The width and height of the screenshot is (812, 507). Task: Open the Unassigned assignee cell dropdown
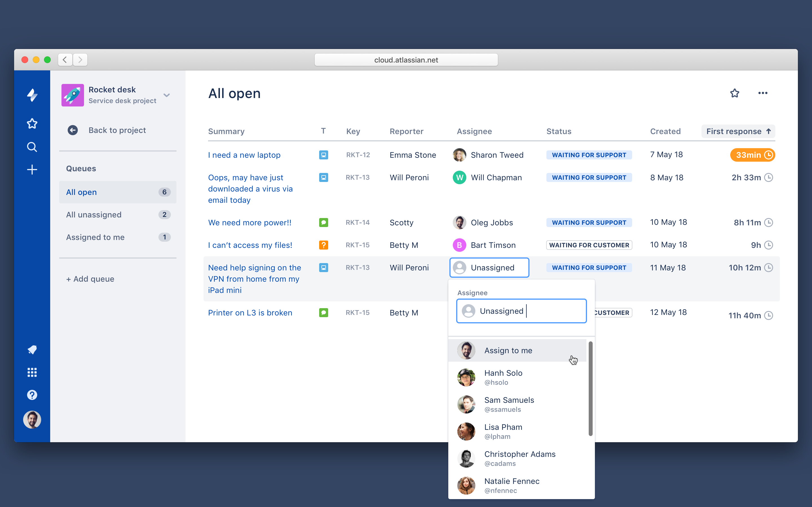pos(489,268)
